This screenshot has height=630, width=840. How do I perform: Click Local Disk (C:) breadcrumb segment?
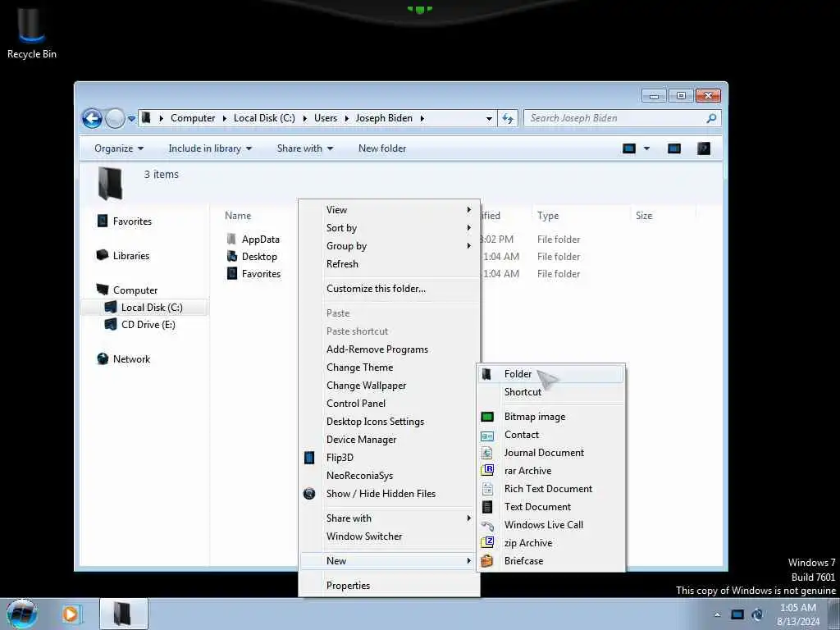[264, 118]
